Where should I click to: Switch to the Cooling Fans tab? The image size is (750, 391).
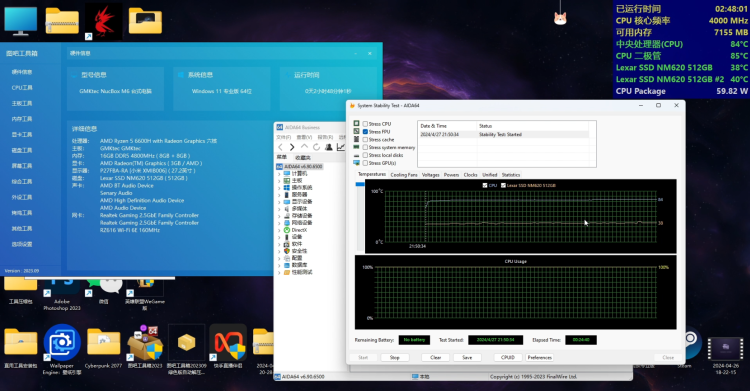coord(404,175)
